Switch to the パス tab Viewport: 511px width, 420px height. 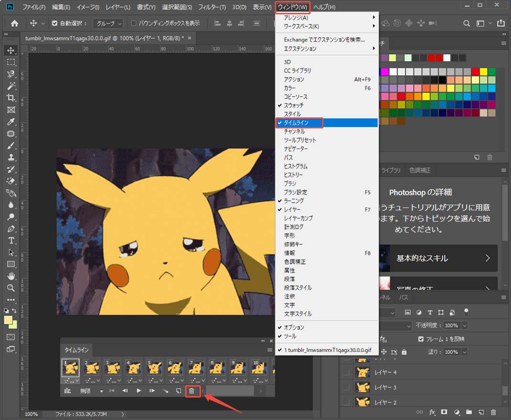pyautogui.click(x=404, y=297)
